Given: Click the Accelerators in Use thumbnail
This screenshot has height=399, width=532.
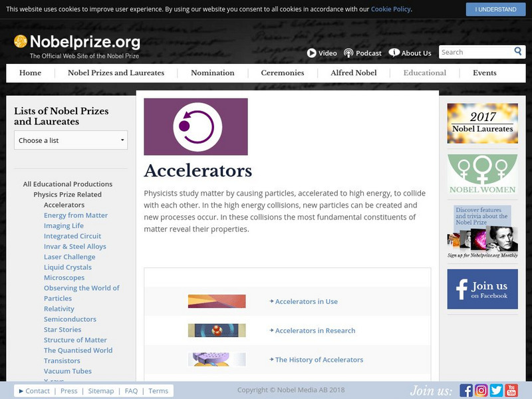Looking at the screenshot, I should pyautogui.click(x=217, y=301).
